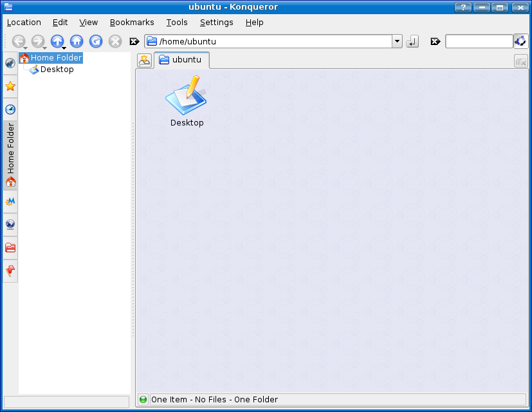
Task: Open a new tab with the tab button
Action: pyautogui.click(x=145, y=61)
